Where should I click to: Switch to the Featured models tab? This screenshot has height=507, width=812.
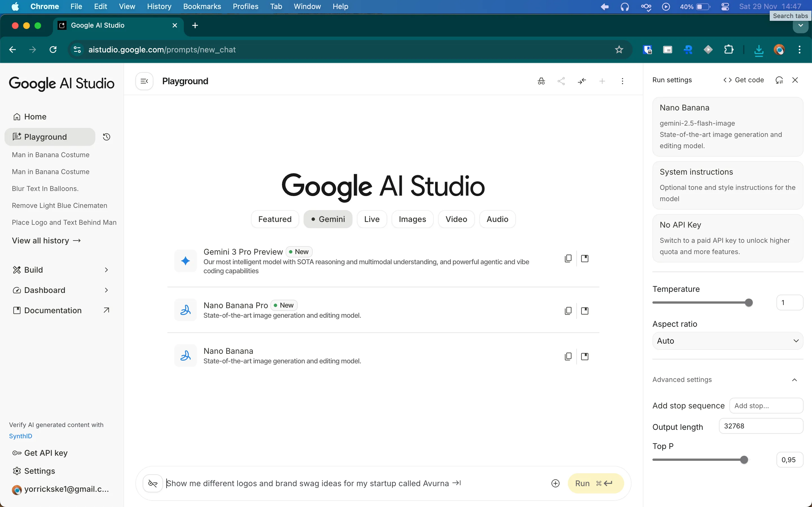tap(274, 219)
